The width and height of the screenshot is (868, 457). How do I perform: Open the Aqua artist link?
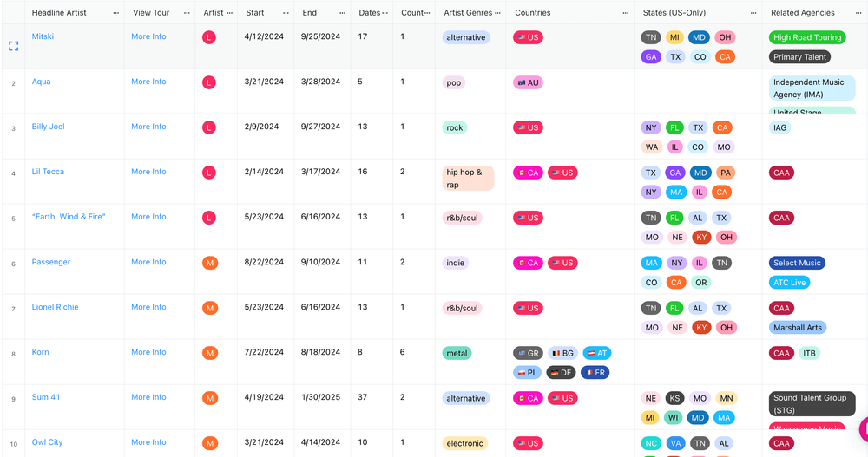pos(41,82)
